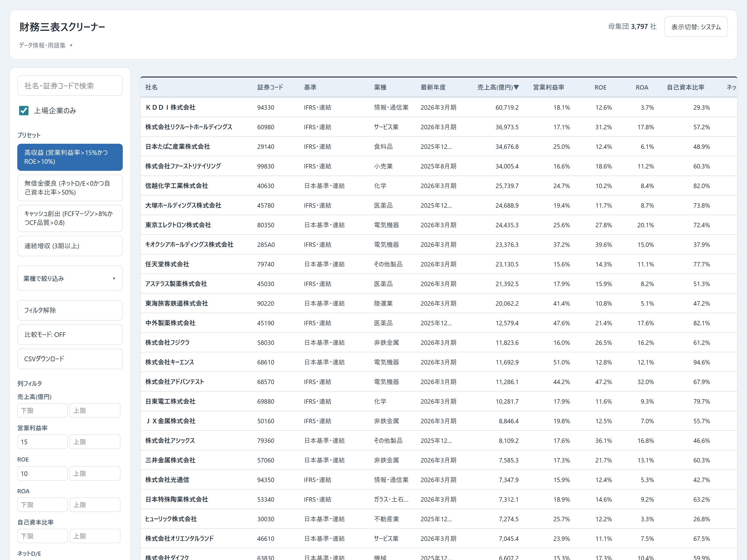Click ROE upper limit filter field
The image size is (747, 560).
(95, 474)
